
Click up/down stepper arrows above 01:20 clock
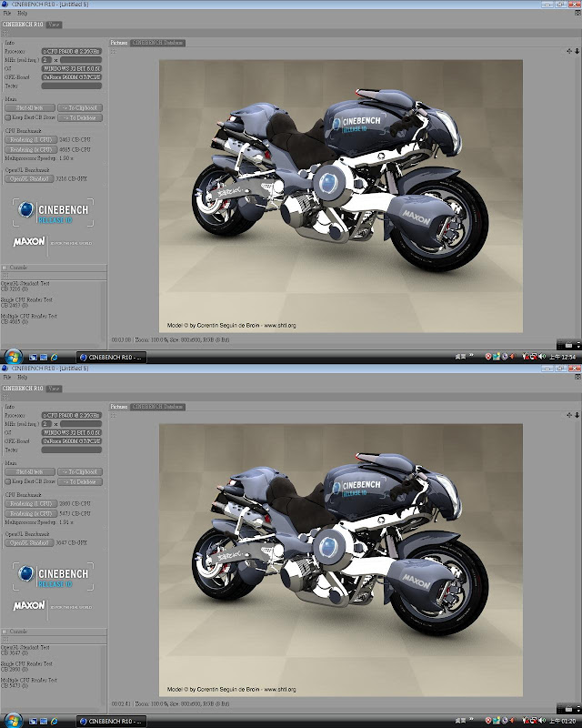click(578, 709)
